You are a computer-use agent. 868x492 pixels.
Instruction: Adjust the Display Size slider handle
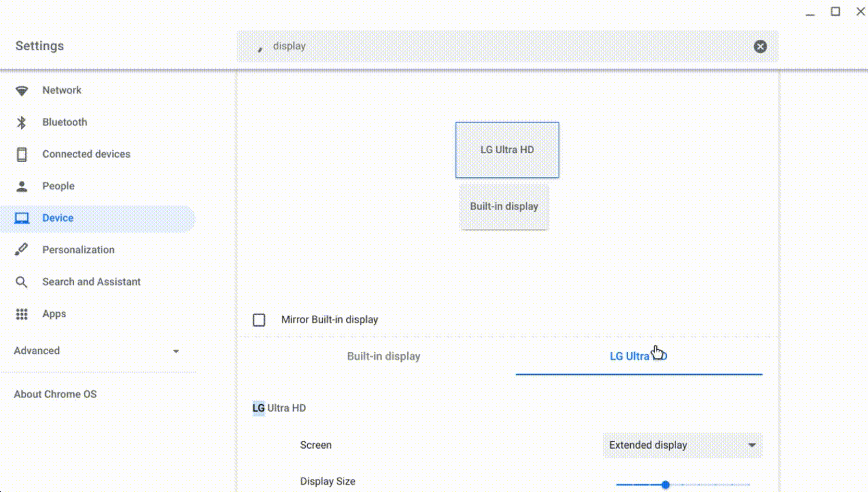click(665, 485)
